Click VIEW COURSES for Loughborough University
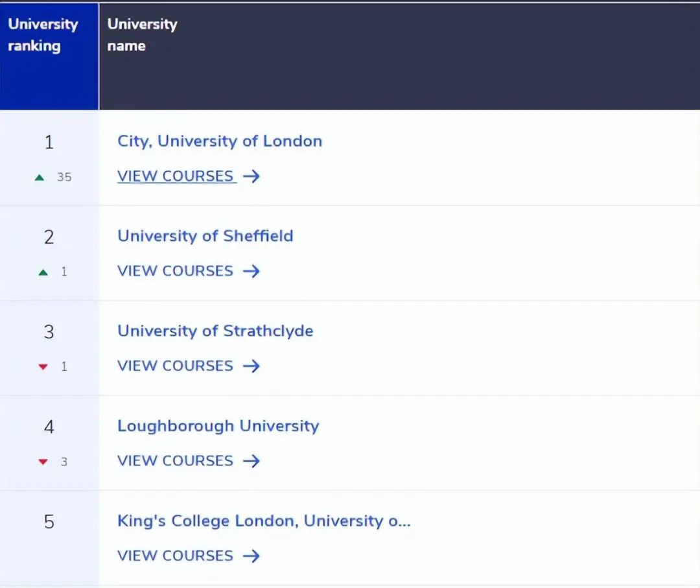The width and height of the screenshot is (700, 588). point(175,461)
